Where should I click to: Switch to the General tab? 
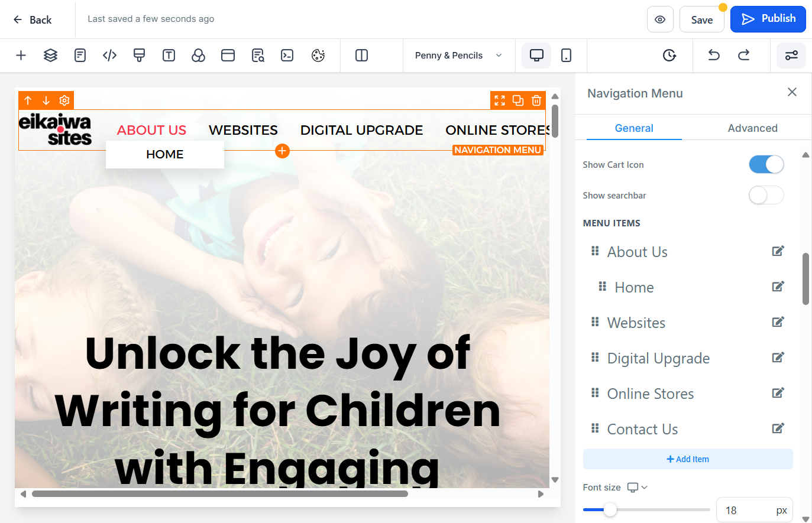point(634,128)
